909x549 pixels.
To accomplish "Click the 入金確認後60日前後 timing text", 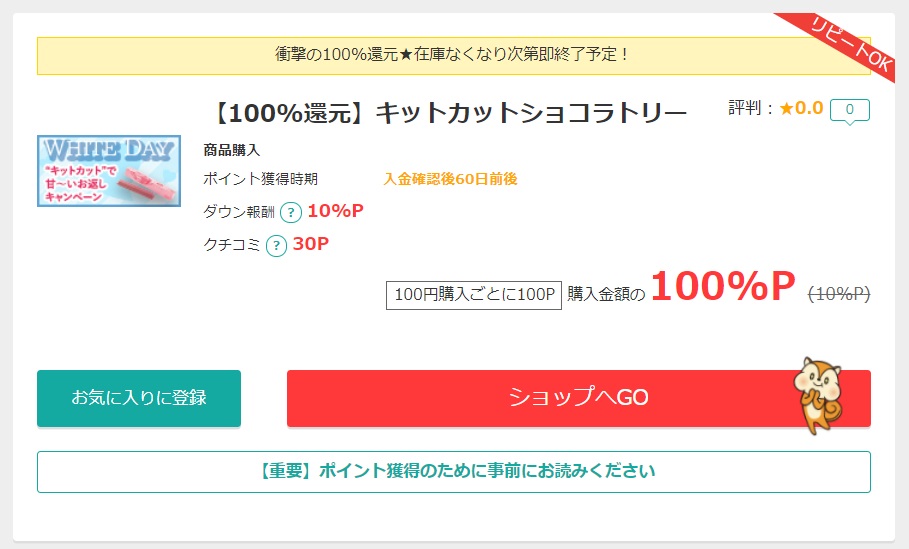I will point(450,179).
